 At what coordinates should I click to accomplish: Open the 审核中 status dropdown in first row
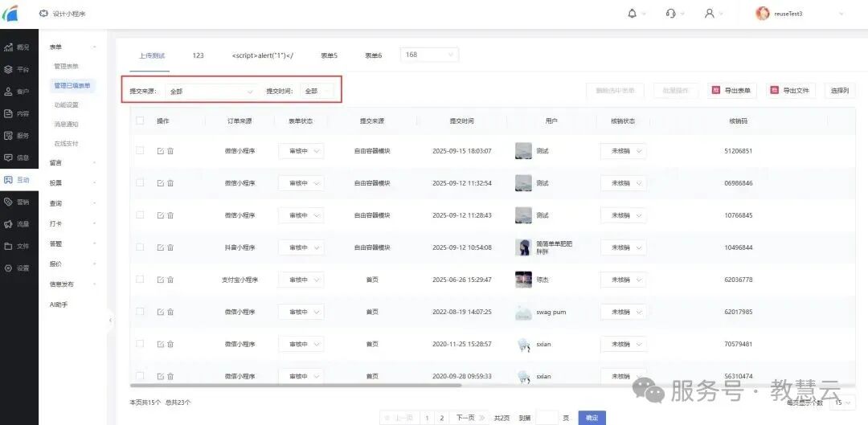tap(301, 151)
